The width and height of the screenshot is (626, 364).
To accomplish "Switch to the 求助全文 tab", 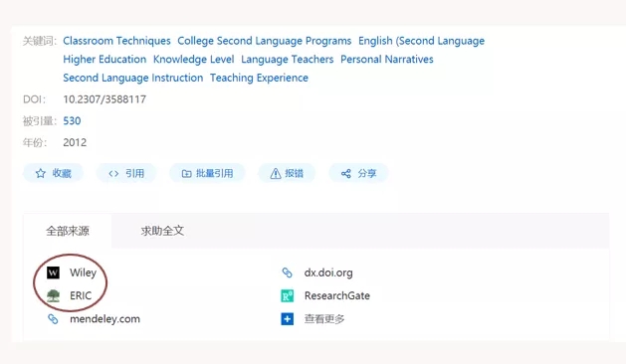I will pos(162,231).
